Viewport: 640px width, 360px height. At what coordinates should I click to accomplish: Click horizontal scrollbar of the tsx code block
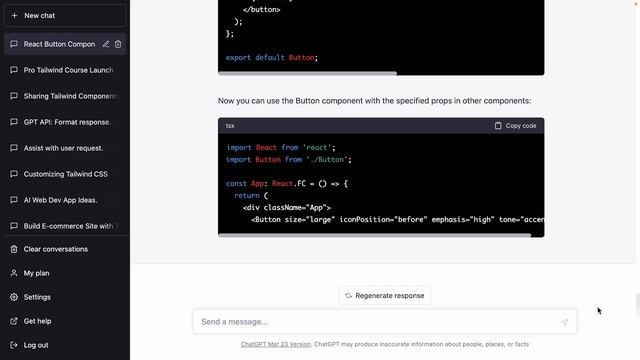[375, 235]
